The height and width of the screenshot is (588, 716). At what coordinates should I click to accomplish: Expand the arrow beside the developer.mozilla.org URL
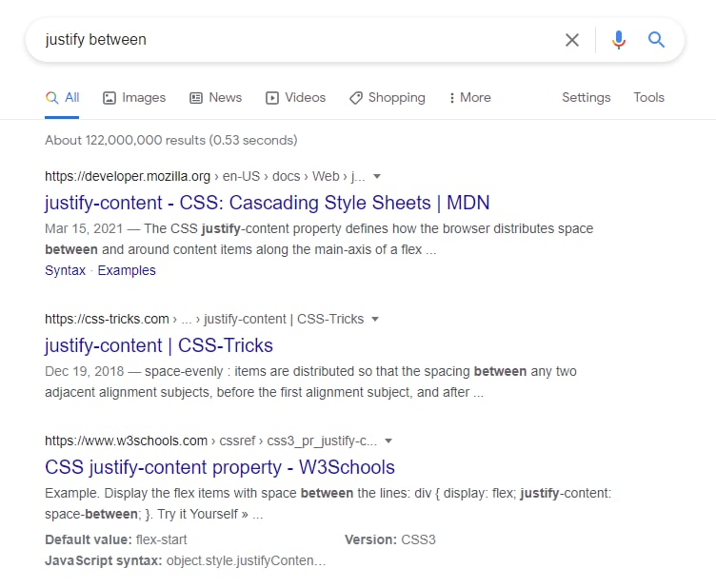[377, 176]
